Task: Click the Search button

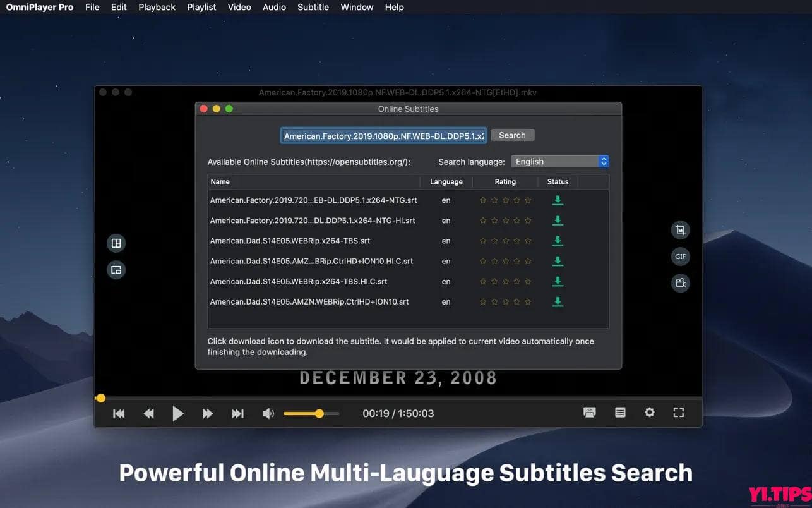Action: point(512,135)
